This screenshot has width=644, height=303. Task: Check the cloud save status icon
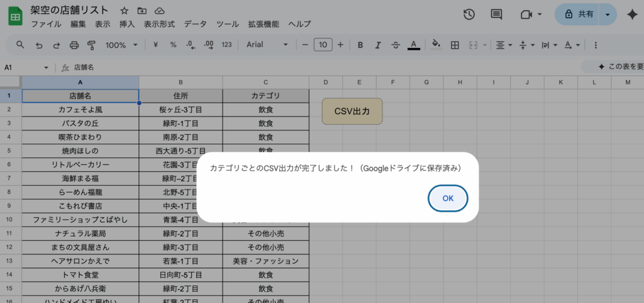click(x=160, y=11)
